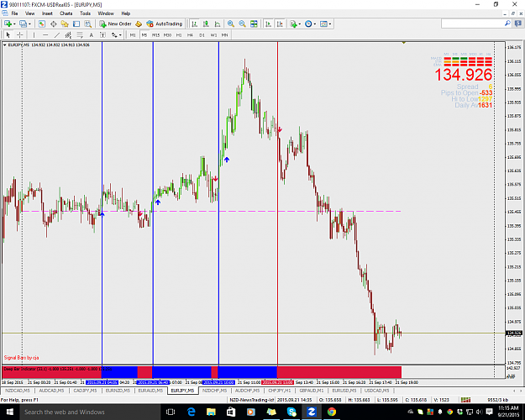Select the Vertical Line drawing tool
Viewport: 525px width, 420px height.
click(34, 34)
